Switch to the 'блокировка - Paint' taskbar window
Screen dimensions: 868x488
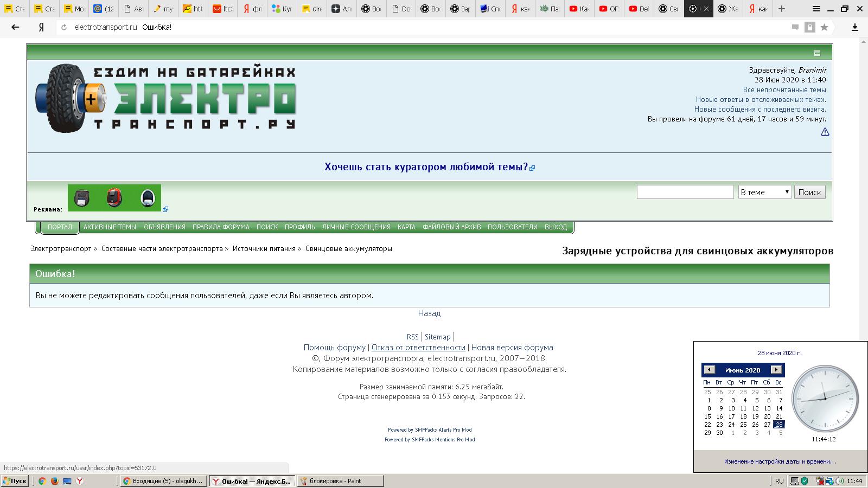pos(340,481)
